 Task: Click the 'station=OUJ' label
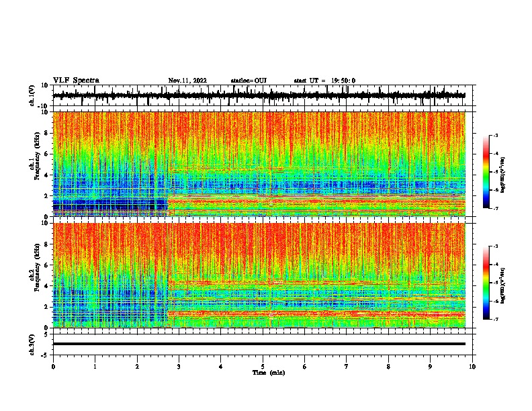point(249,81)
